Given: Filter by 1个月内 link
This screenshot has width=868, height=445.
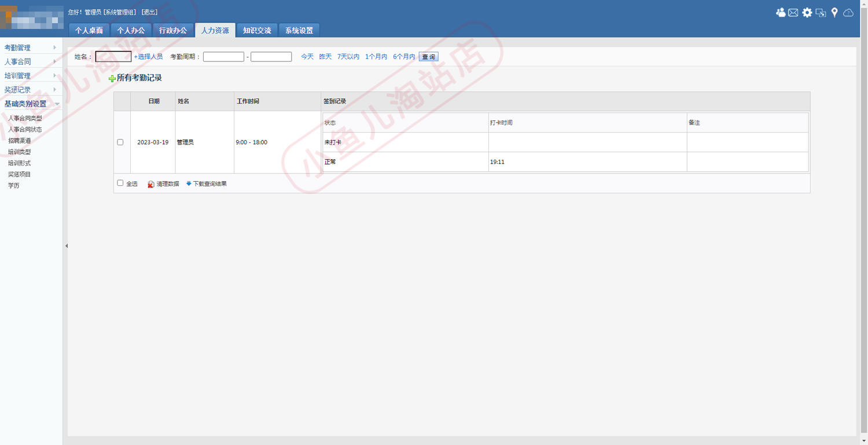Looking at the screenshot, I should (x=376, y=57).
